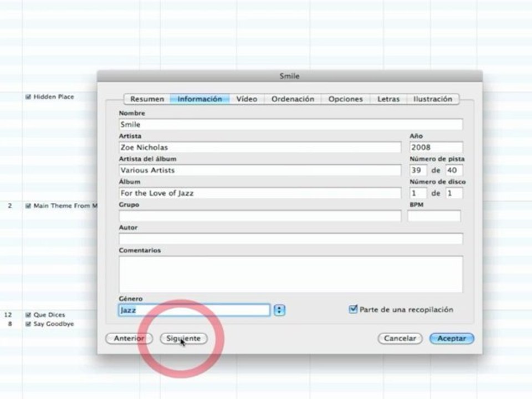The image size is (532, 399).
Task: Click the Aceptar button
Action: (452, 338)
